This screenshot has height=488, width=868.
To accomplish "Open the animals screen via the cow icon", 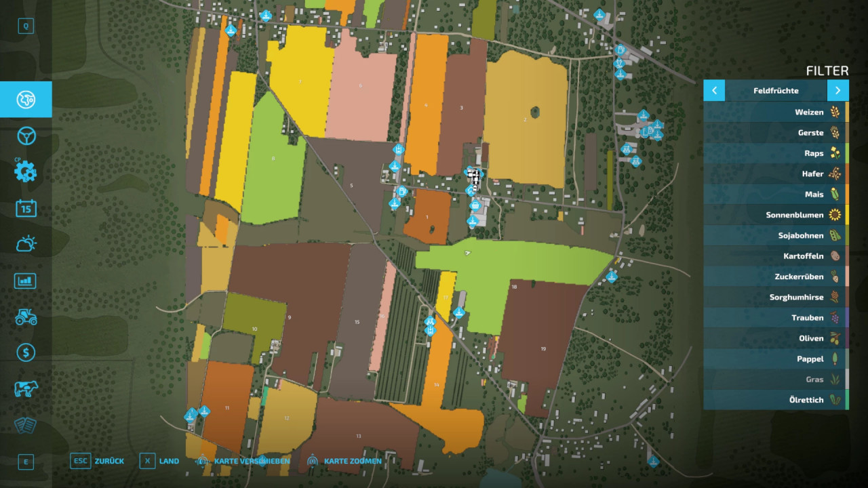I will 26,388.
